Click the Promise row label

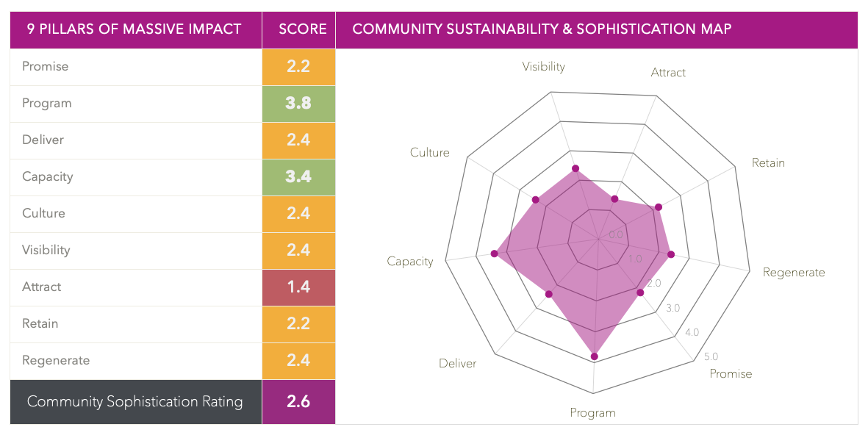[x=46, y=67]
